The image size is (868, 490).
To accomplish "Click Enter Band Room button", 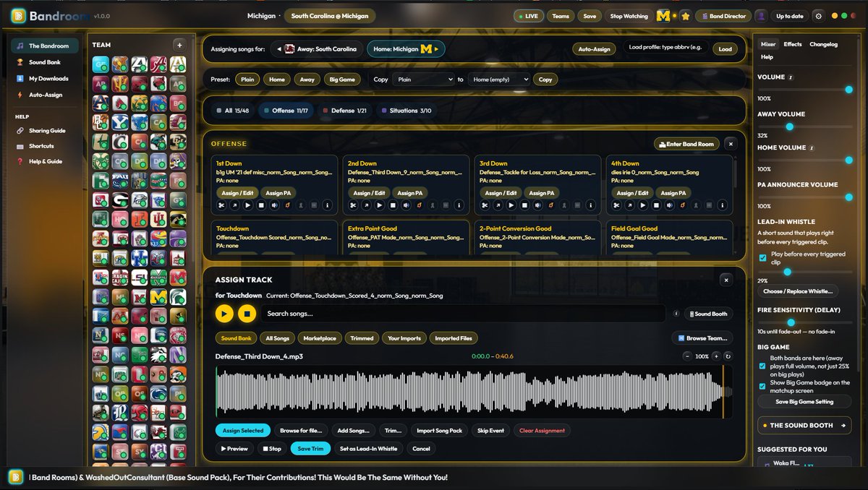I will [686, 144].
